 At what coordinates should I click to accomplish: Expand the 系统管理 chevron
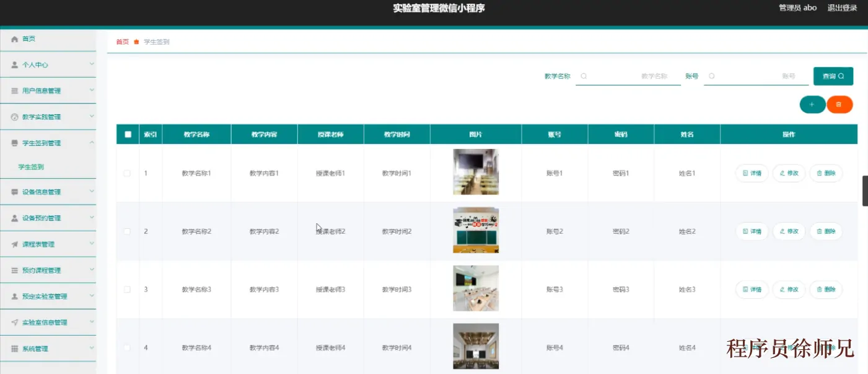click(92, 348)
